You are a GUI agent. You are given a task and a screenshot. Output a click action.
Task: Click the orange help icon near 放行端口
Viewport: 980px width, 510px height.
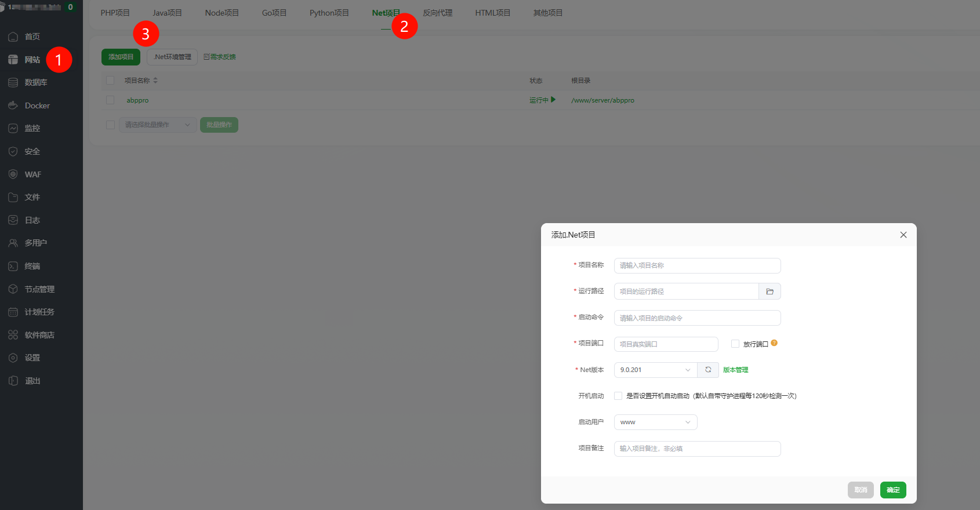774,343
